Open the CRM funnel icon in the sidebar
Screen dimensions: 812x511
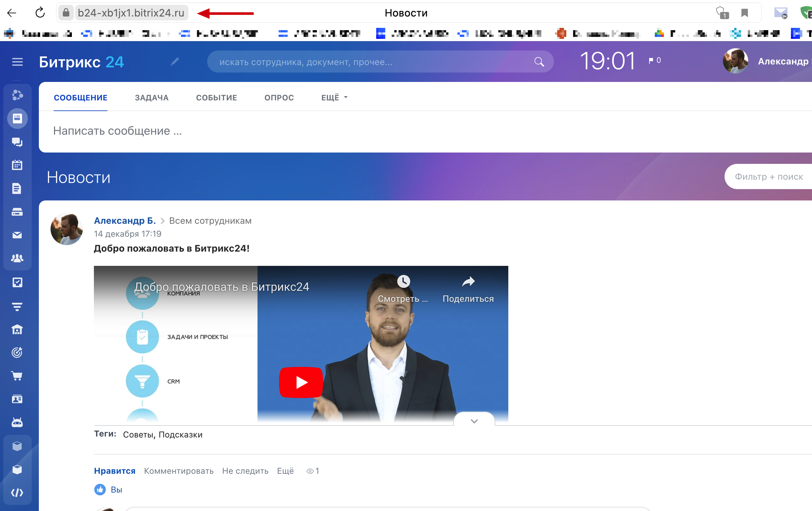click(17, 306)
